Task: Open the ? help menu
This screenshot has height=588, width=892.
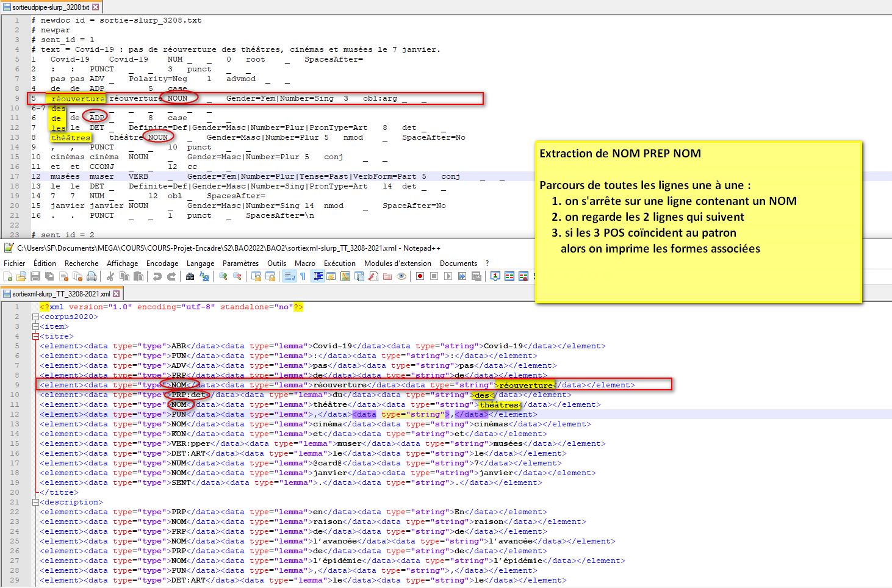Action: (487, 264)
